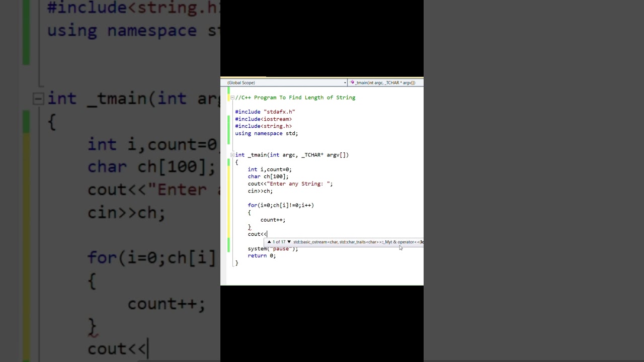The height and width of the screenshot is (362, 644).
Task: Click the "Enter any String: " cout line
Action: (290, 184)
